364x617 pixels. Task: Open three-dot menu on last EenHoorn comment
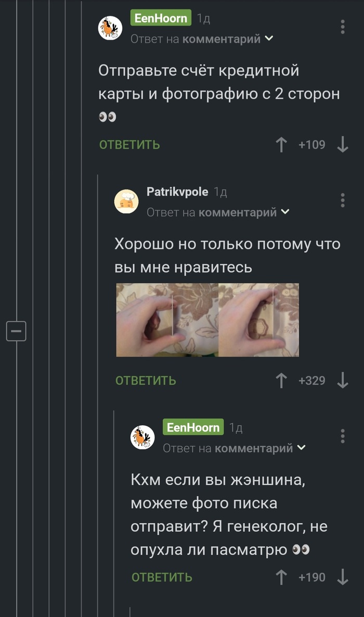(x=343, y=436)
